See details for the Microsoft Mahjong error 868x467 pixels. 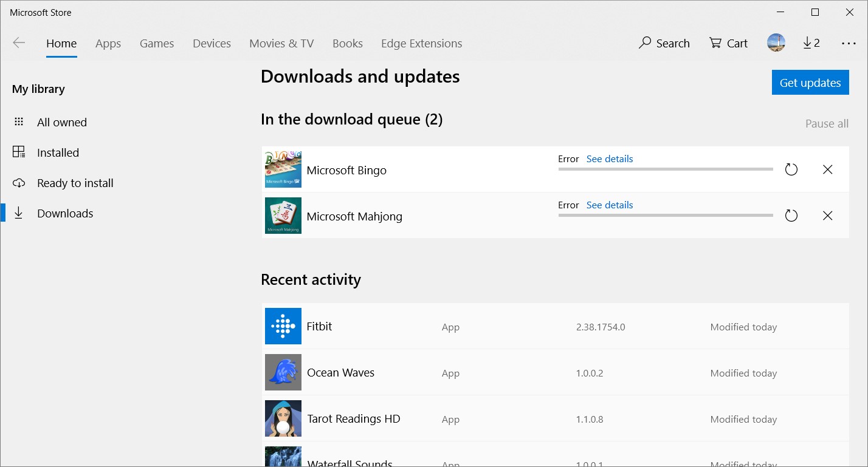[610, 205]
